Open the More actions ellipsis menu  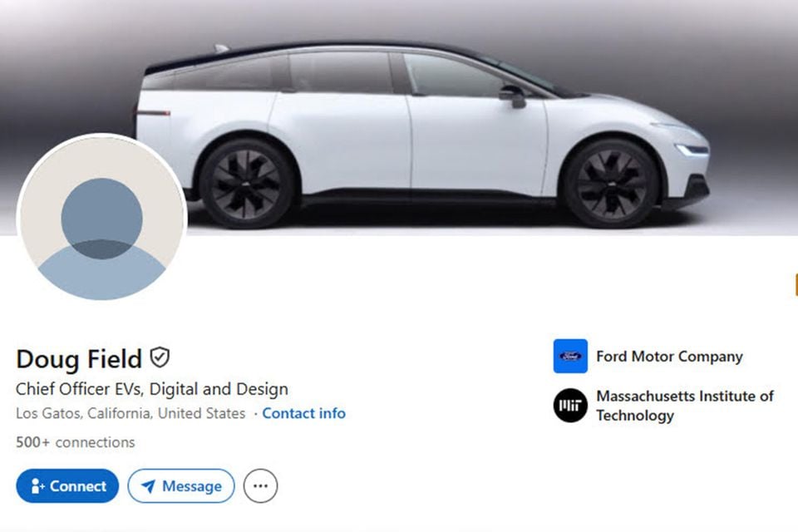tap(260, 485)
